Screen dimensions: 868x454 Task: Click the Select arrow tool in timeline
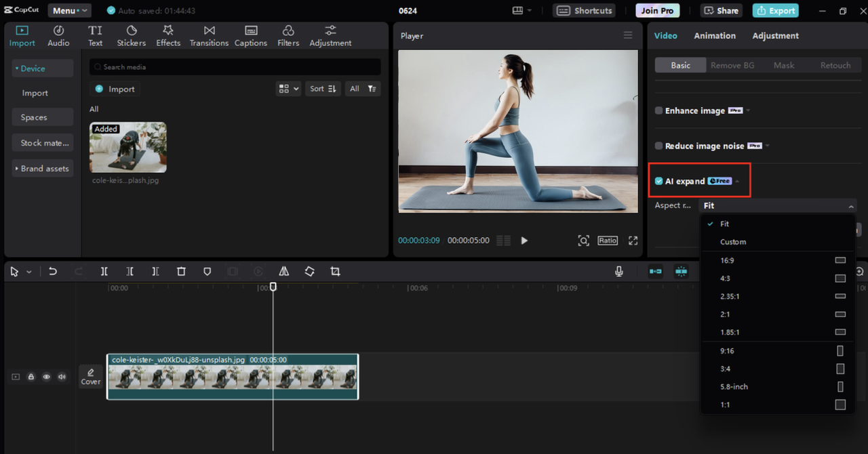15,271
